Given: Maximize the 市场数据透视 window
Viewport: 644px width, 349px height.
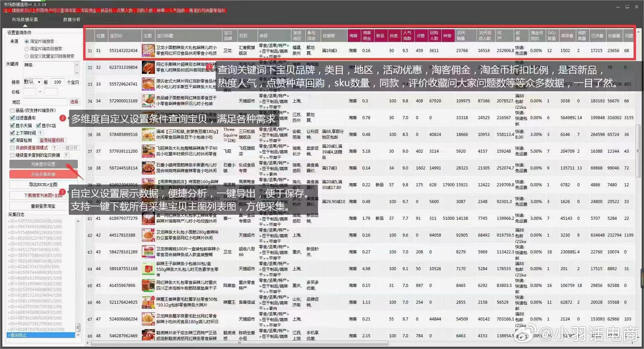Looking at the screenshot, I should (627, 7).
